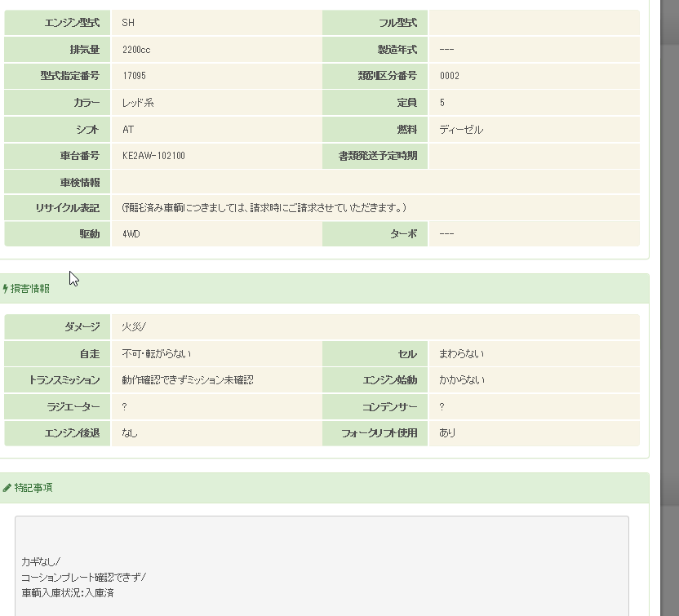Viewport: 679px width, 616px height.
Task: Click the lightning bolt icon beside 損害情報
Action: (6, 289)
